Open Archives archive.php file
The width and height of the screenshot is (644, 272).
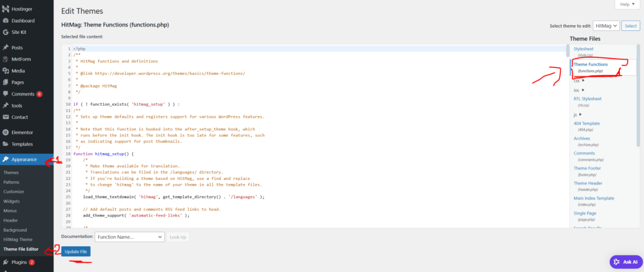pyautogui.click(x=582, y=139)
